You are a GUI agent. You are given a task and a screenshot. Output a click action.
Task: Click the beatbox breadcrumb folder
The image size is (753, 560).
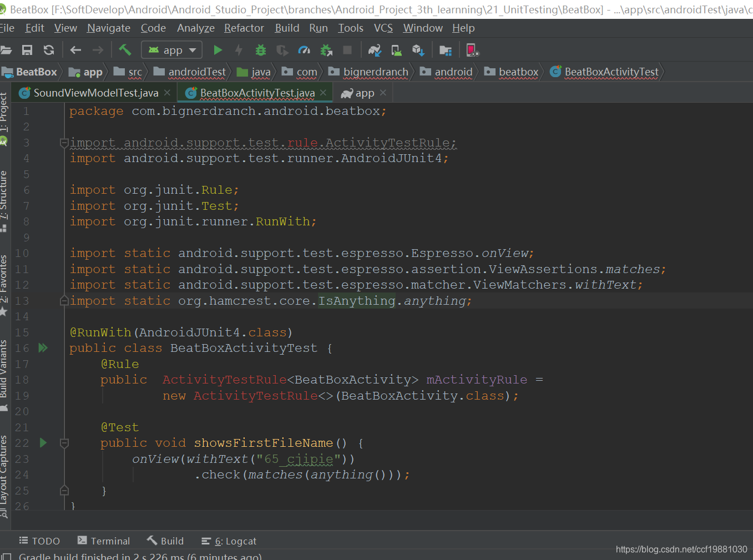click(512, 72)
